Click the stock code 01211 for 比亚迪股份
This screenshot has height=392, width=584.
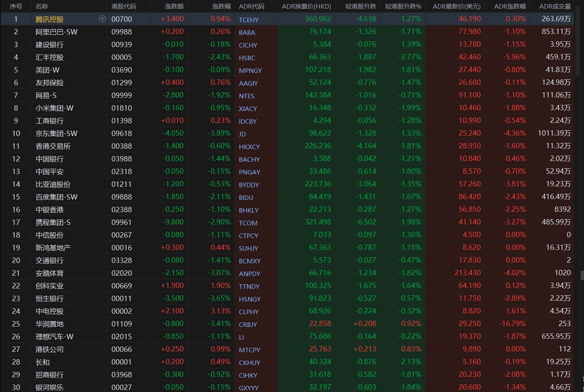click(122, 184)
